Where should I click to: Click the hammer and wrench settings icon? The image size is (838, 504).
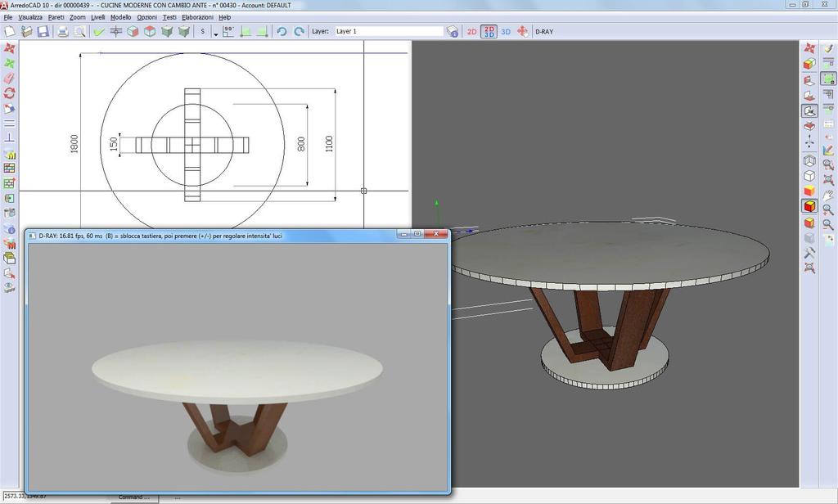[x=809, y=252]
